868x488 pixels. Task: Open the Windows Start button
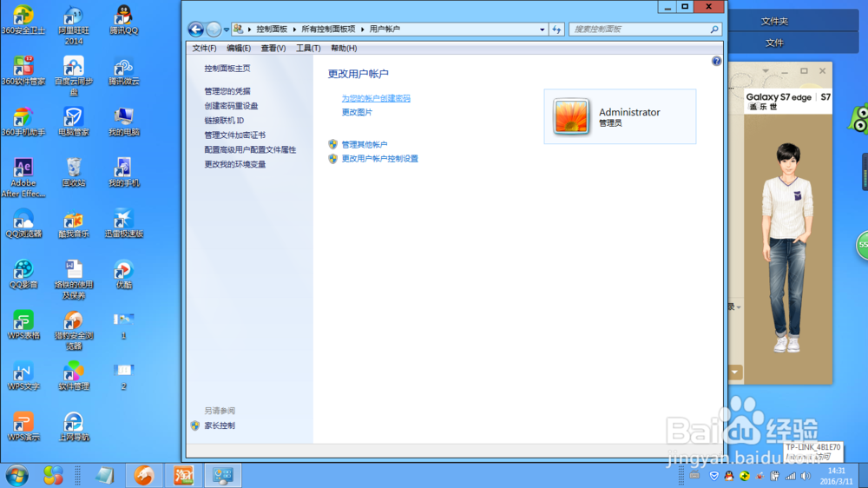point(17,475)
